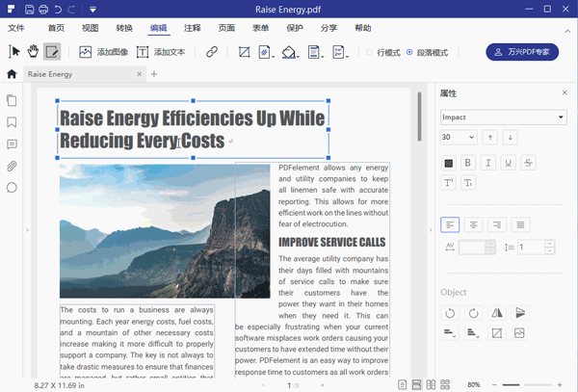Switch to the 页面 menu tab

226,29
